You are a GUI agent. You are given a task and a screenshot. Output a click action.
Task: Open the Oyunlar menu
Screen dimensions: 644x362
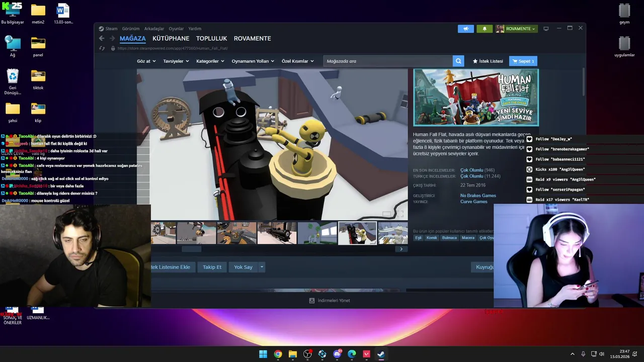(176, 29)
